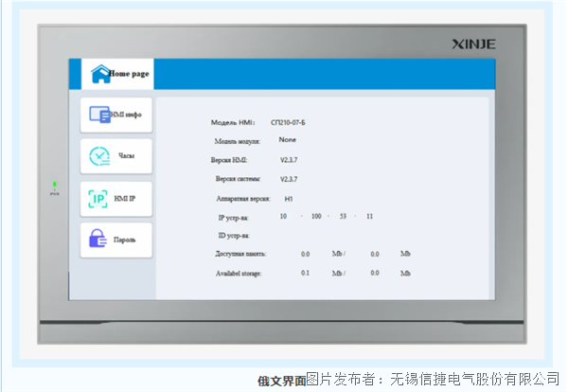This screenshot has width=568, height=392.
Task: Click the hardware version value H1
Action: 289,199
